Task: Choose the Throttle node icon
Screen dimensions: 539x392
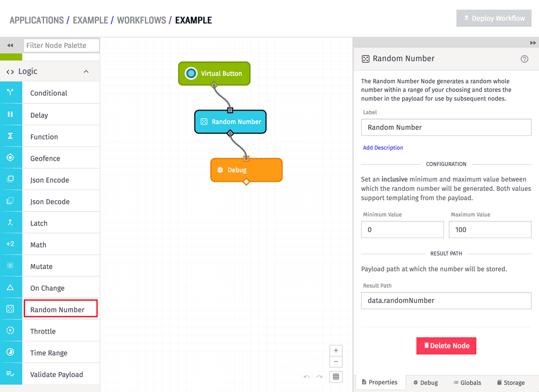Action: tap(11, 330)
